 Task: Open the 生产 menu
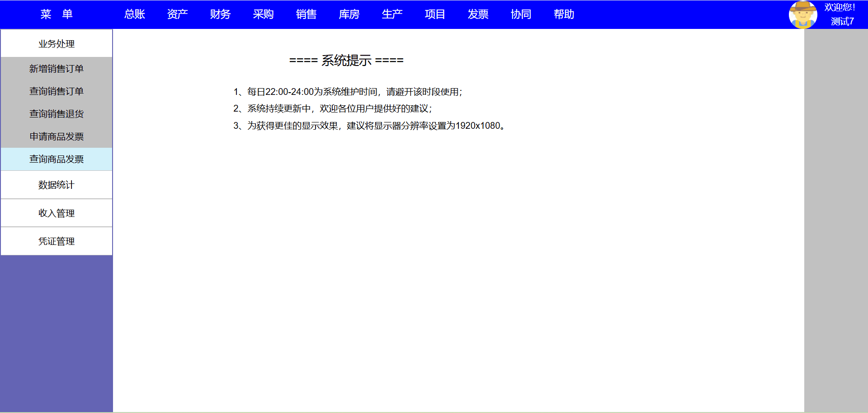392,14
